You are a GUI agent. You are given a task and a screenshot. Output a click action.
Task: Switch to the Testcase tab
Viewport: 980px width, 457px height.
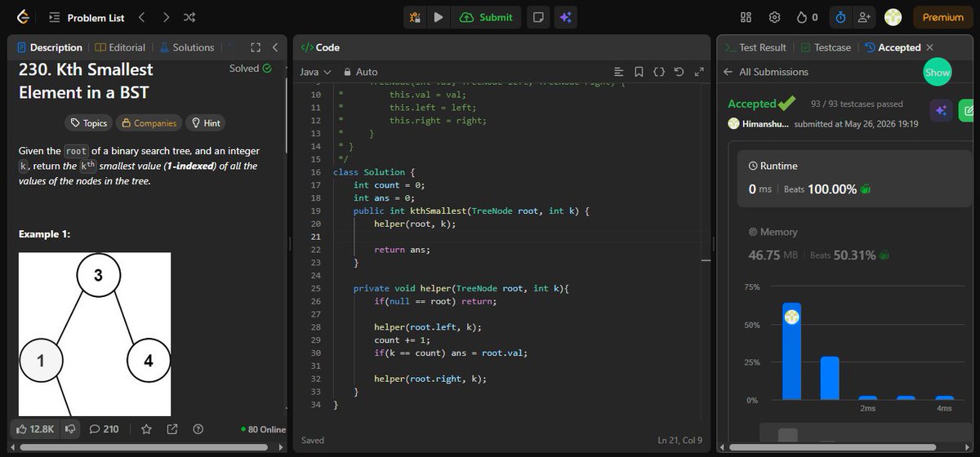pyautogui.click(x=826, y=47)
